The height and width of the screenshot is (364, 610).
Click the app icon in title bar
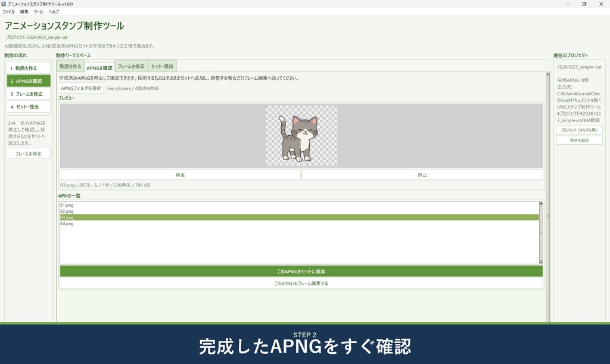tap(4, 4)
